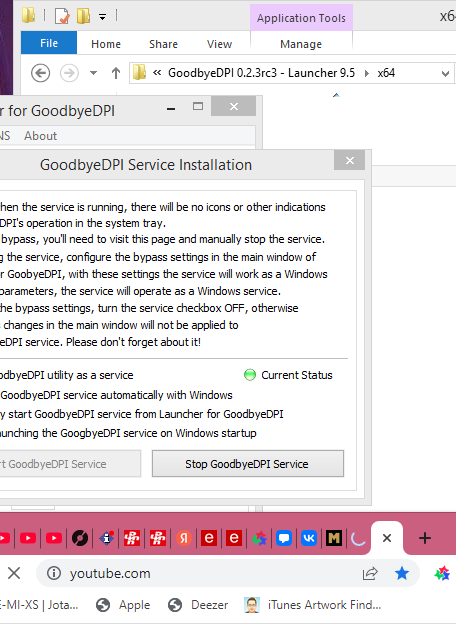456x635 pixels.
Task: Go up one folder level with up arrow
Action: click(116, 73)
